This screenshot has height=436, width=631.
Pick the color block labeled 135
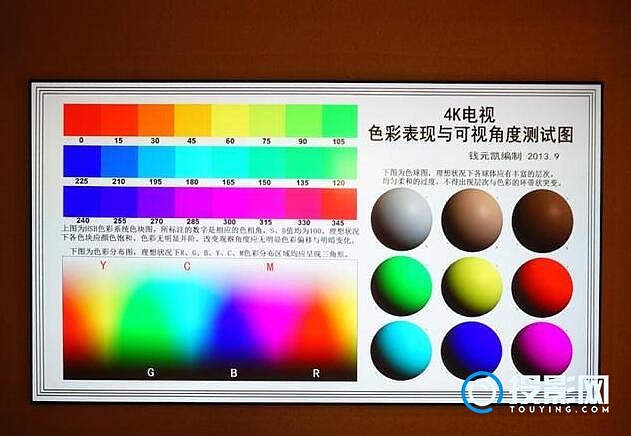click(x=304, y=162)
